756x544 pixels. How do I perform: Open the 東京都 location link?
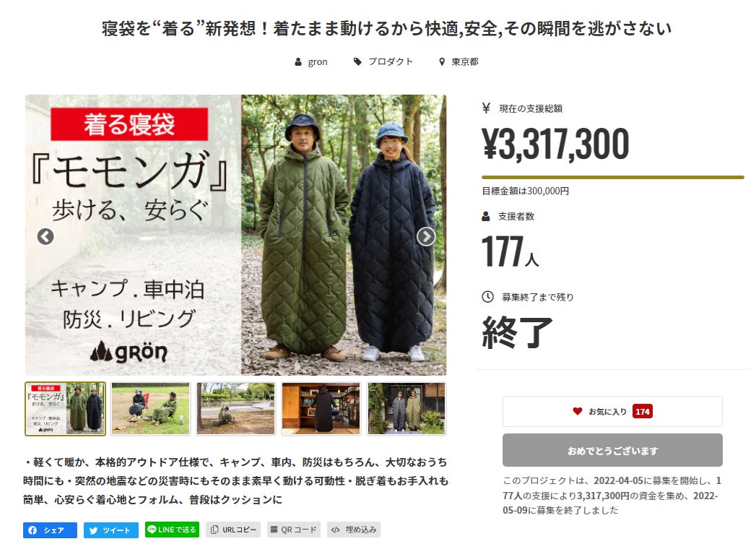[459, 61]
